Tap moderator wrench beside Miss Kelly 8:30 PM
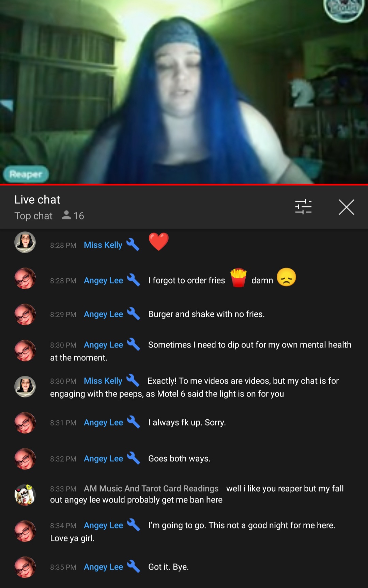This screenshot has height=588, width=368. [133, 381]
